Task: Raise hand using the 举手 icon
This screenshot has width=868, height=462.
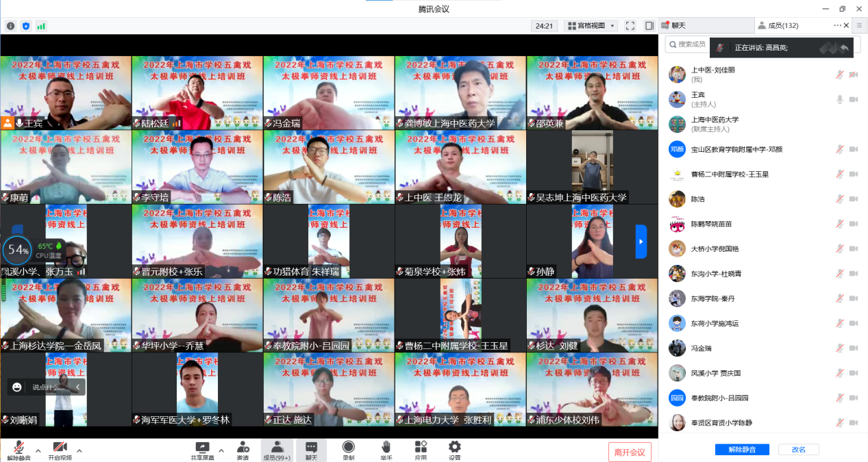Action: click(x=386, y=447)
